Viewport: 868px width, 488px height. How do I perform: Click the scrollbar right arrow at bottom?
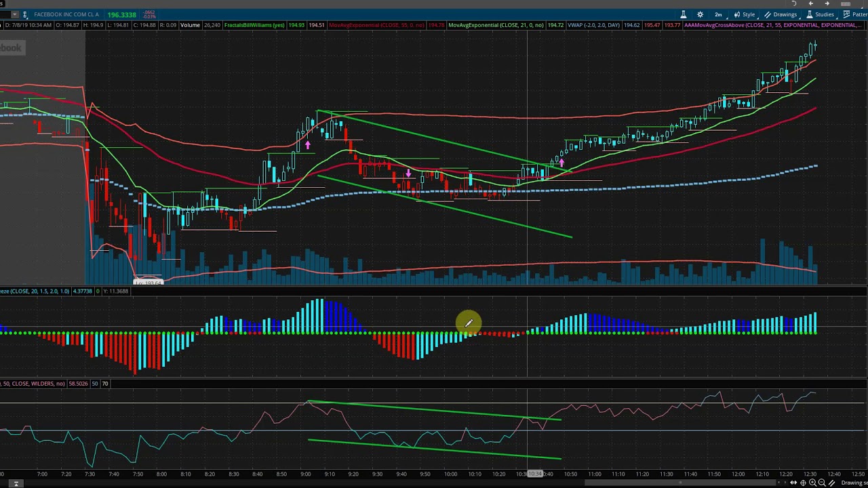785,482
